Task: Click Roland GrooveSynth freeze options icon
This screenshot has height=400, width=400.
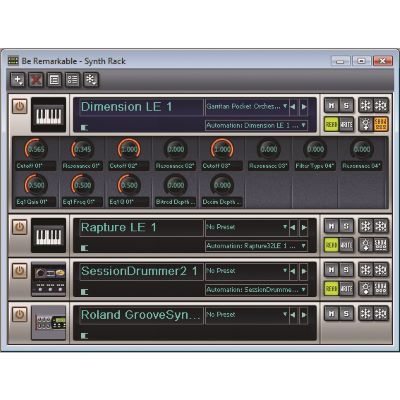Action: [381, 314]
